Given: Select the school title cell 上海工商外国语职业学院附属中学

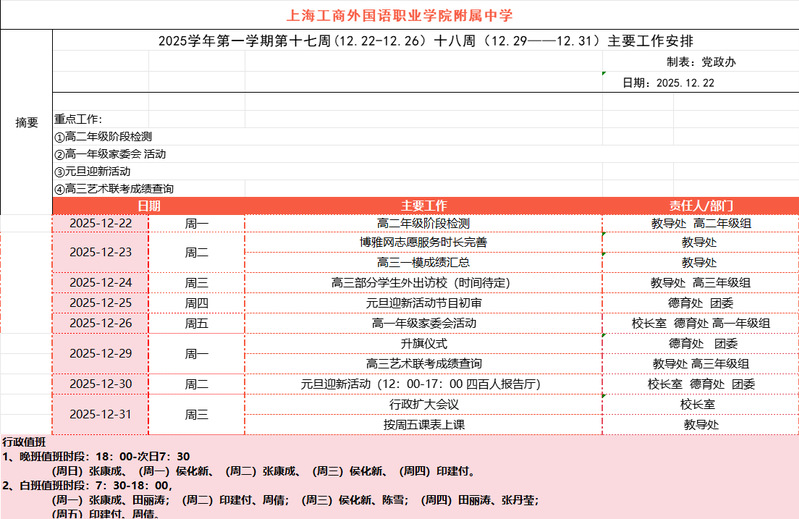Looking at the screenshot, I should (x=400, y=15).
